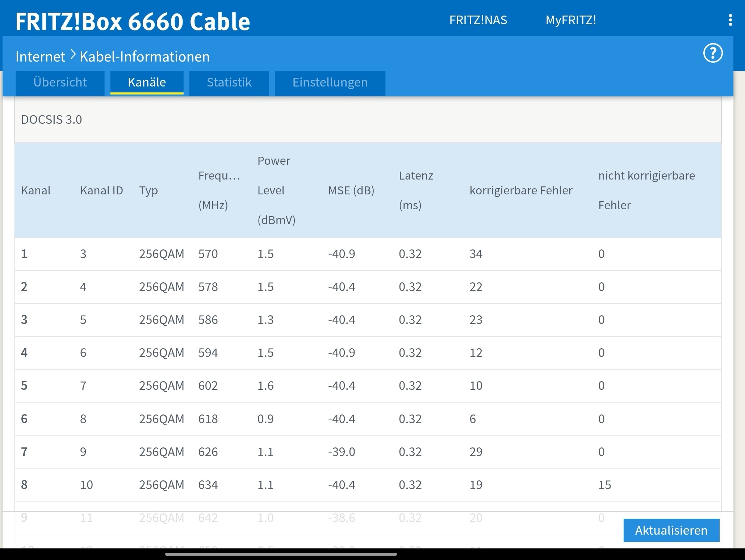Select frequency value 626

208,452
